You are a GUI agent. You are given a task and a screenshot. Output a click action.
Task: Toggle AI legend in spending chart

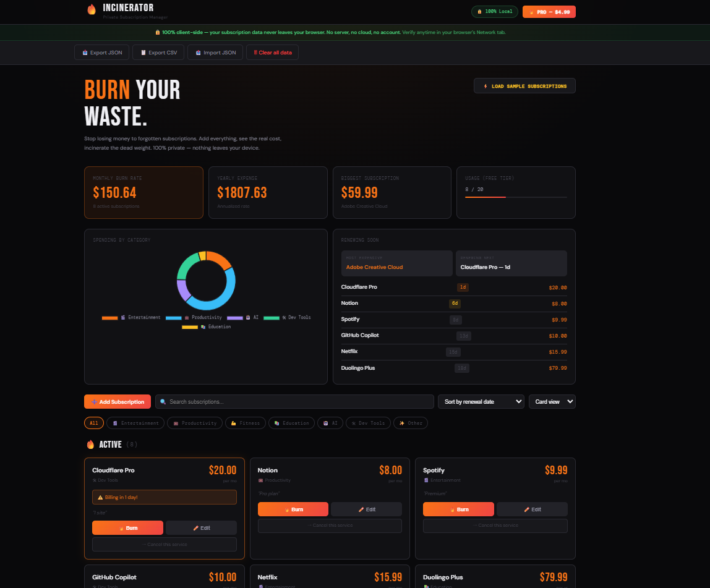click(242, 318)
